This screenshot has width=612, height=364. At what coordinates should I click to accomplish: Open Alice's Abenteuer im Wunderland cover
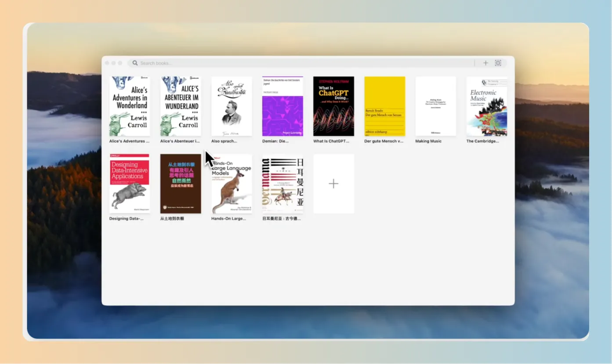click(x=181, y=106)
